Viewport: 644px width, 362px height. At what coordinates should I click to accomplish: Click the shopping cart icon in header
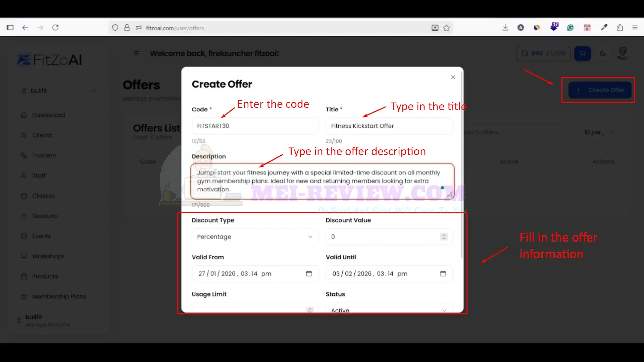582,53
